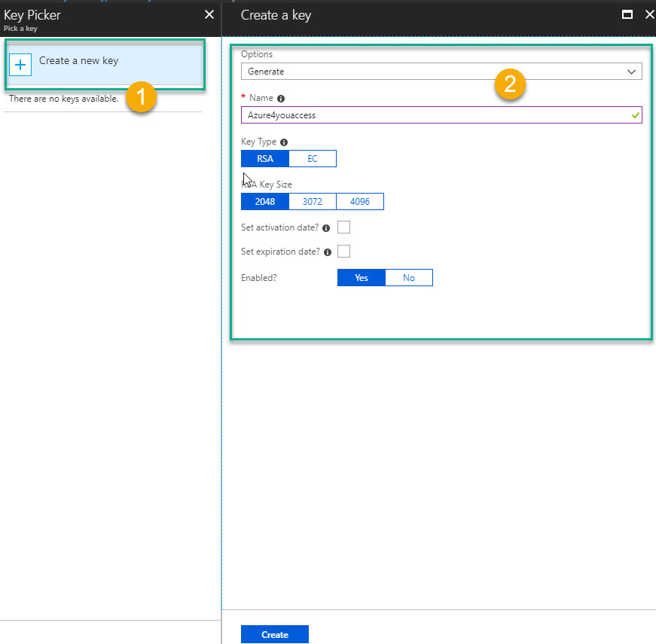The height and width of the screenshot is (644, 656).
Task: Click the info icon next to Key Type
Action: coord(284,142)
